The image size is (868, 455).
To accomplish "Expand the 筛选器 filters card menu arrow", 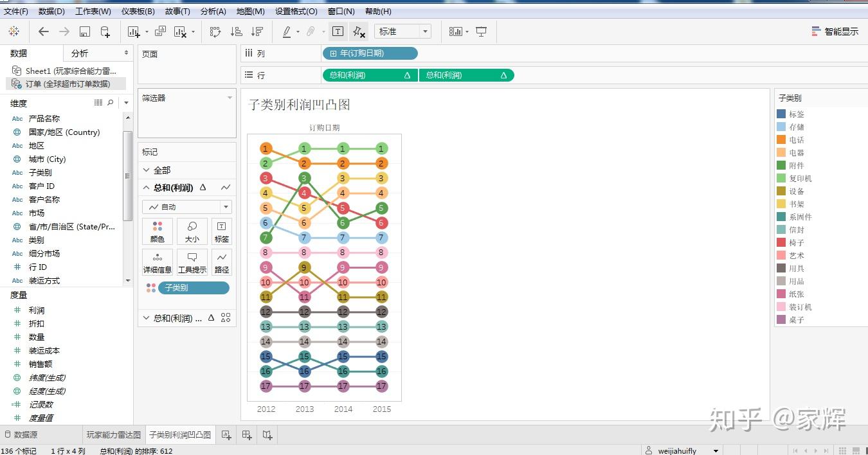I will tap(230, 98).
